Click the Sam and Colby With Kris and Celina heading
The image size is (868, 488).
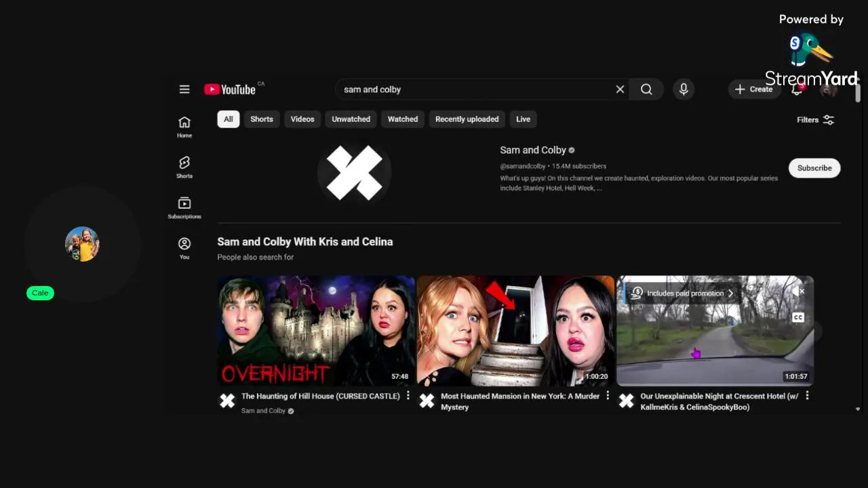click(x=305, y=242)
